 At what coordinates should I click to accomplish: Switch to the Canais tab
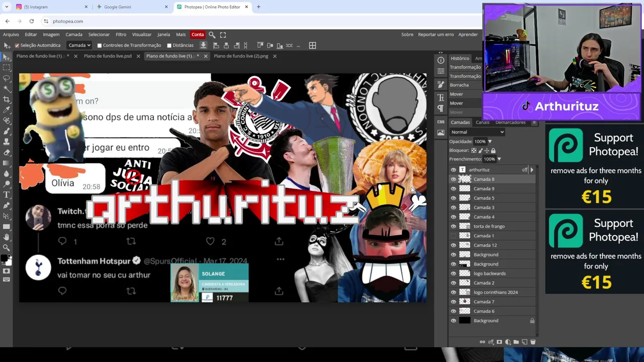click(482, 122)
